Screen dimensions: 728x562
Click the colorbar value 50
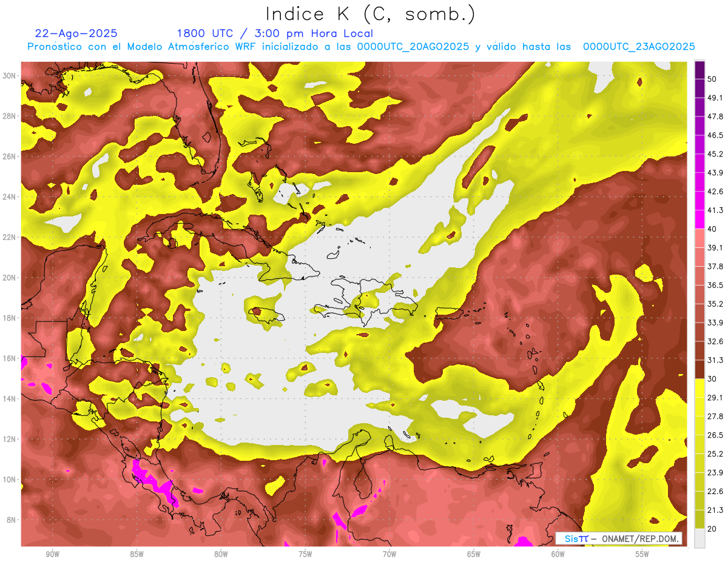click(x=712, y=79)
